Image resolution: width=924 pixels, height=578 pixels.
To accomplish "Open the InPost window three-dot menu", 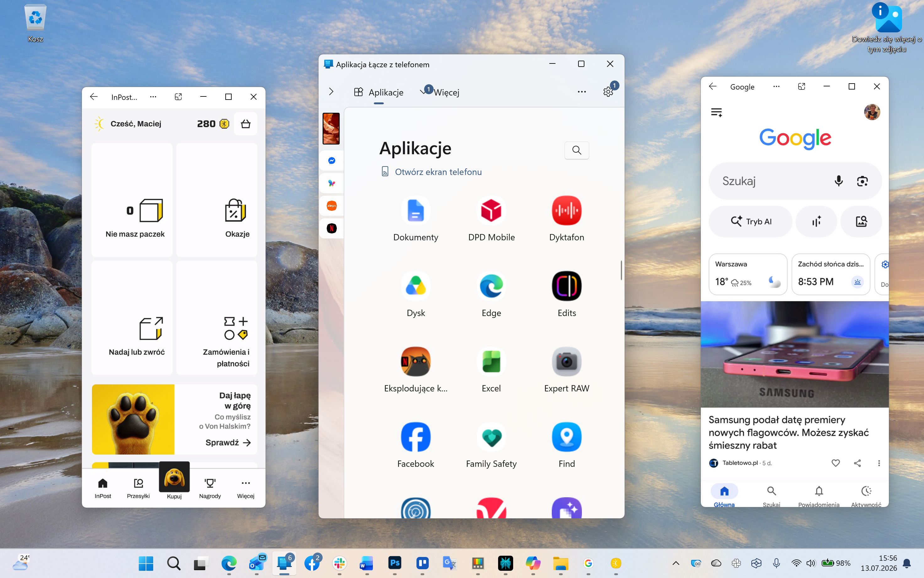I will (153, 97).
